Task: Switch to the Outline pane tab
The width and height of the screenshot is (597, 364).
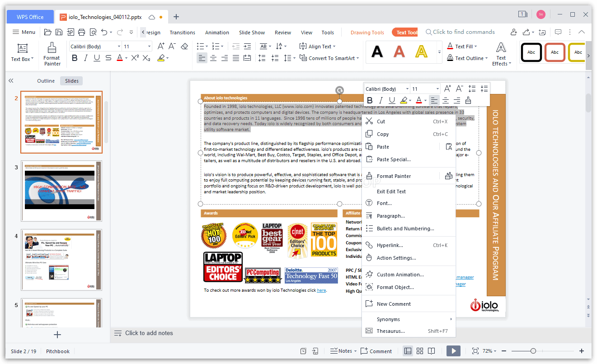Action: [46, 81]
